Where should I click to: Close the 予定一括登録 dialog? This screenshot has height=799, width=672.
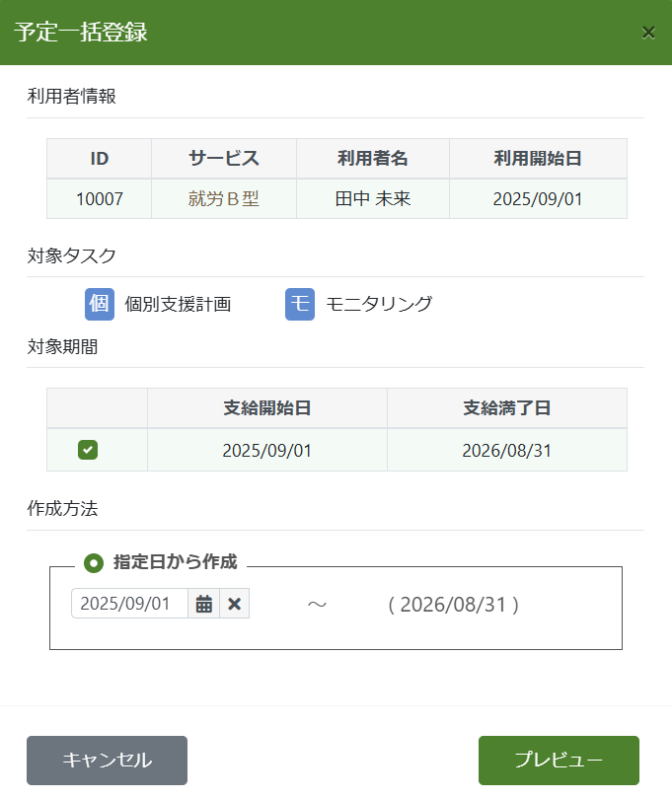648,32
